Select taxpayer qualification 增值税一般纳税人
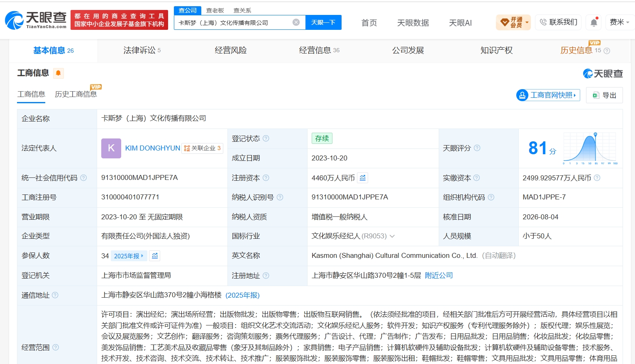The image size is (635, 364). coord(339,217)
